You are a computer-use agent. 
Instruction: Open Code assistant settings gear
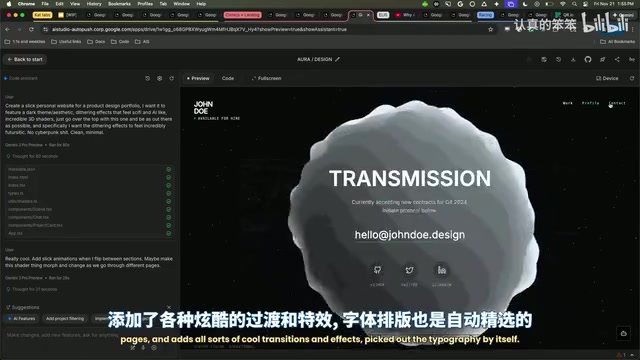pyautogui.click(x=160, y=78)
